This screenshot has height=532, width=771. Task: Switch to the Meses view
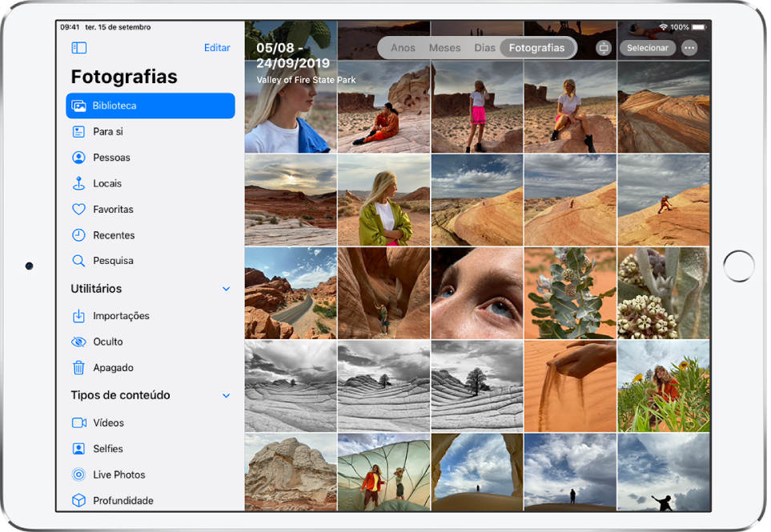coord(444,48)
